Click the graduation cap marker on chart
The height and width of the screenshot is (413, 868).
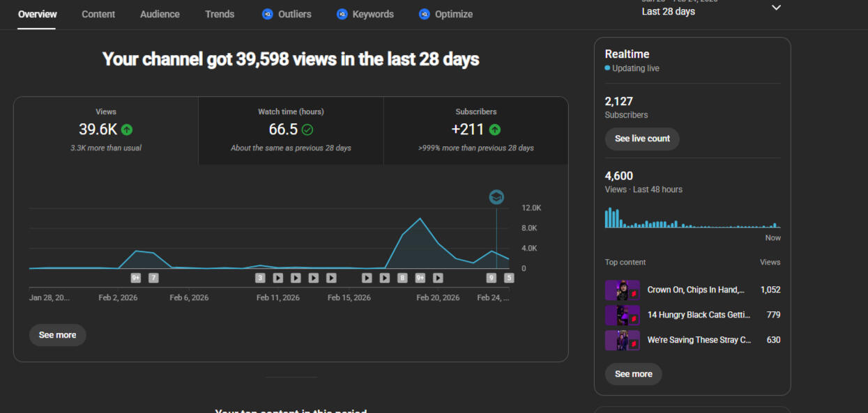[496, 197]
